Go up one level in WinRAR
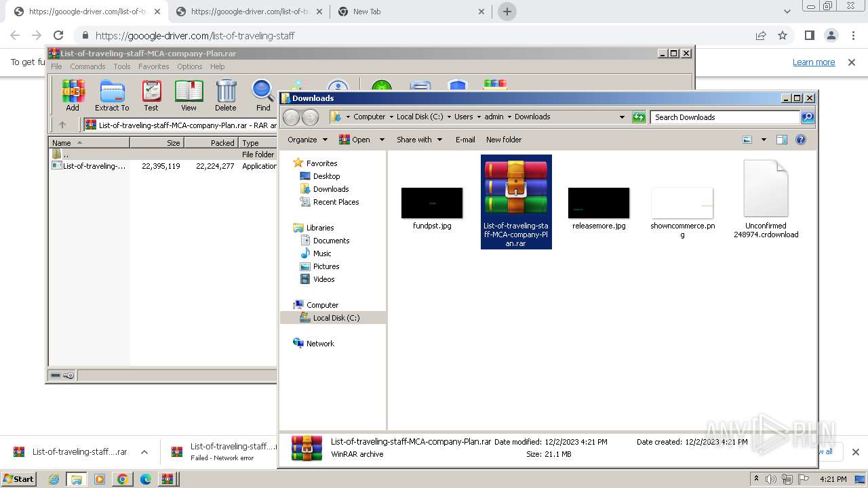 pos(62,125)
